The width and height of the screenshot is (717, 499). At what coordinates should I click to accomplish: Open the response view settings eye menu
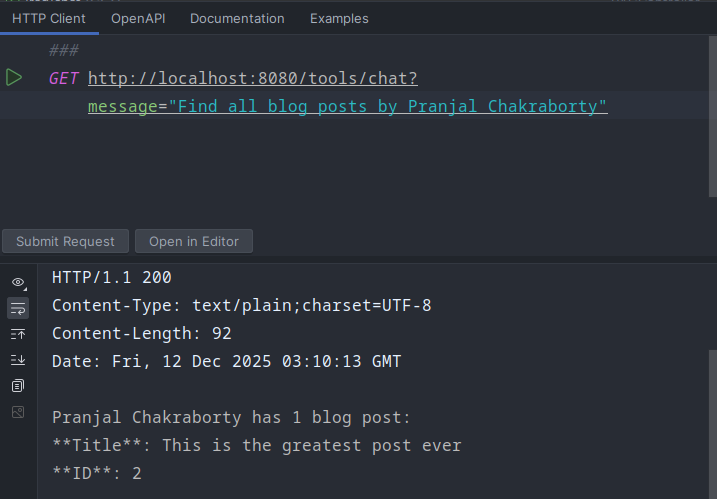[18, 283]
